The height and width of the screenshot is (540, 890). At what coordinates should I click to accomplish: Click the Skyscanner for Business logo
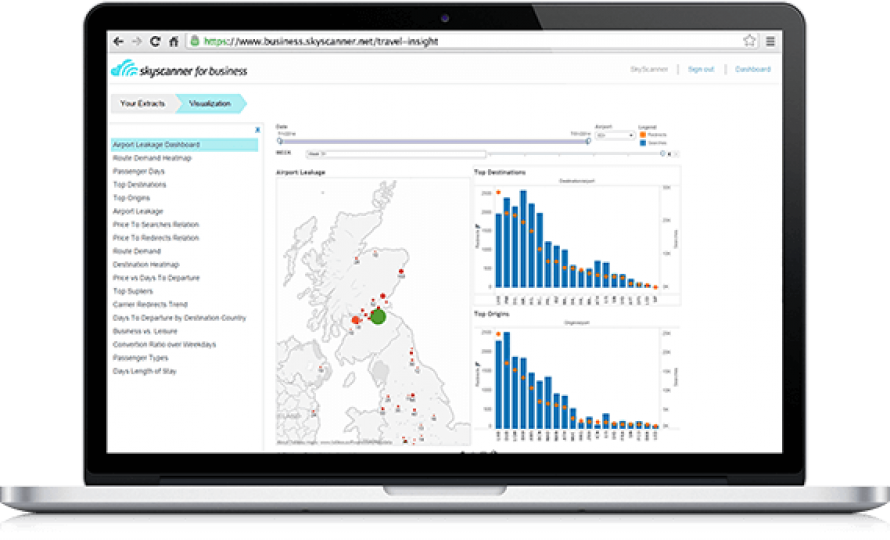tap(179, 70)
